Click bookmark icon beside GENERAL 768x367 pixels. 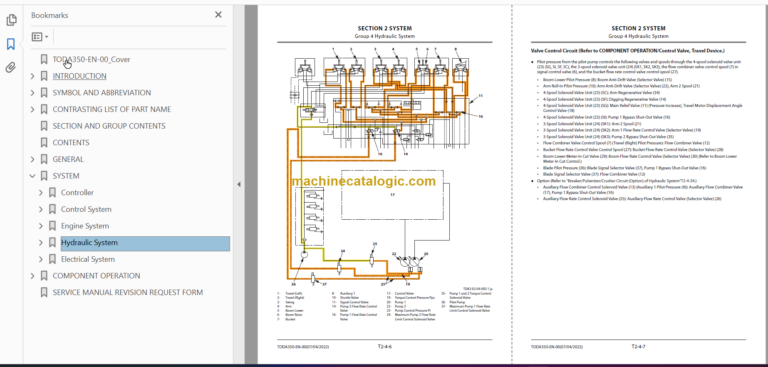[x=44, y=159]
